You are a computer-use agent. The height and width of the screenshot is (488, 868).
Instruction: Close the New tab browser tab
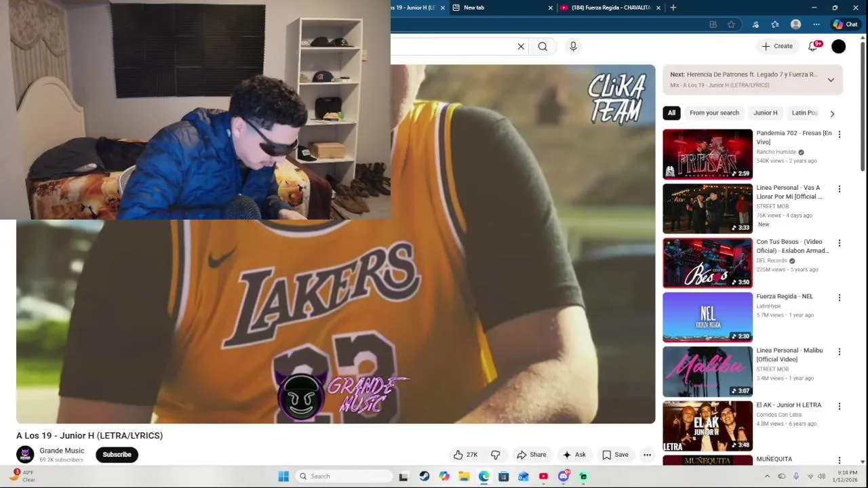coord(550,7)
